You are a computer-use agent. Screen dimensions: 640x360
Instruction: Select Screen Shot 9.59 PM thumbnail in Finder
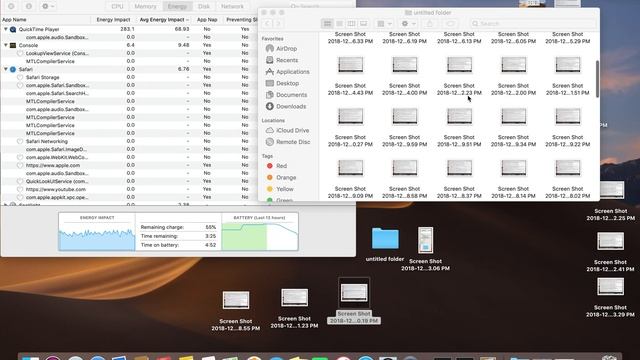[x=404, y=116]
